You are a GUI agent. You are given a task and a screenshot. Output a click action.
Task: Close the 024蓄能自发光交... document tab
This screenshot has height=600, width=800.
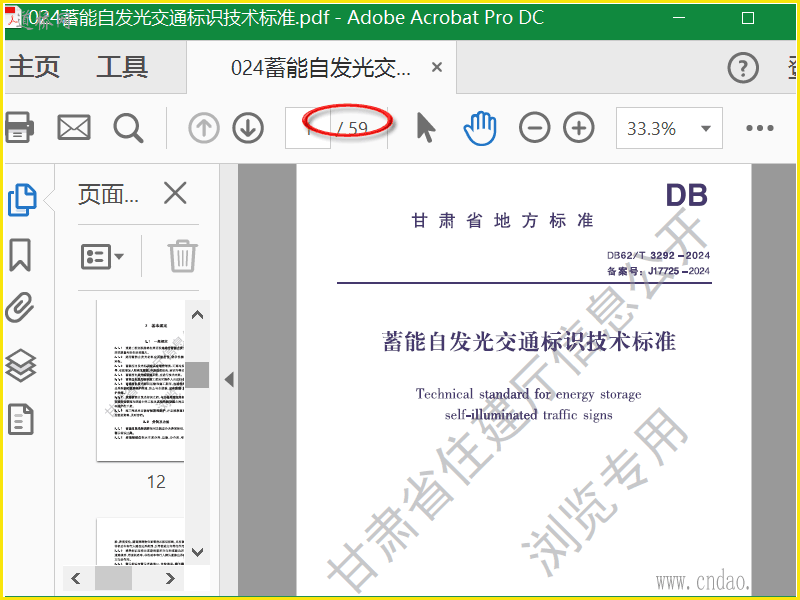[x=437, y=67]
